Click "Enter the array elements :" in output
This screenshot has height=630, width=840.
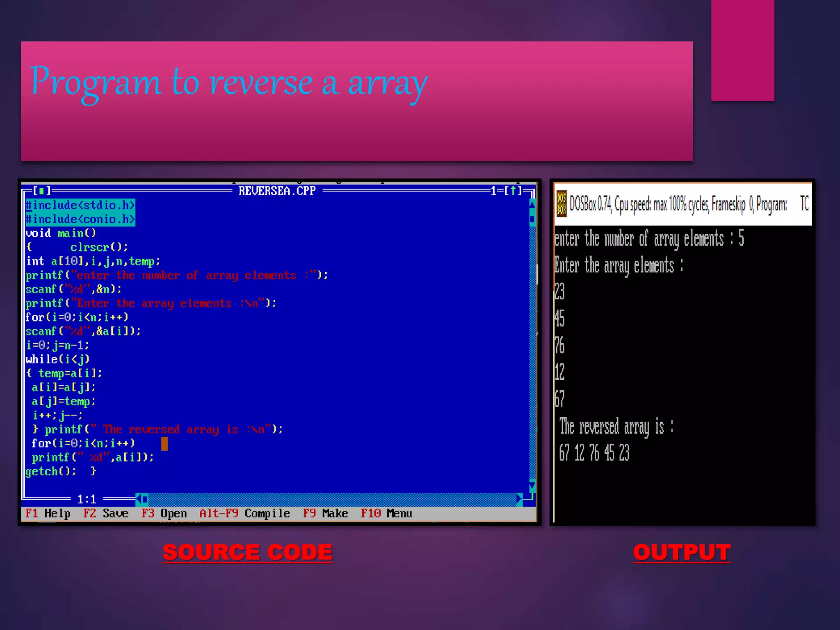coord(619,265)
